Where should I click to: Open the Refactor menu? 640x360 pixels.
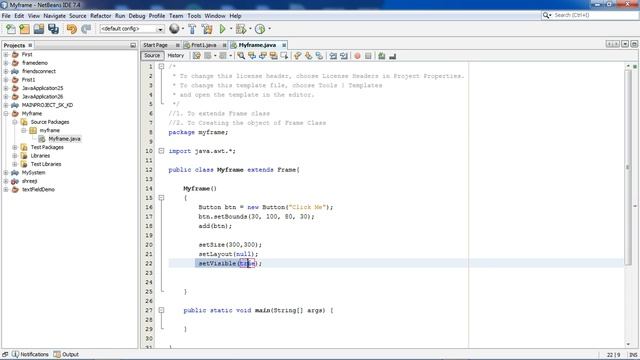click(x=100, y=16)
